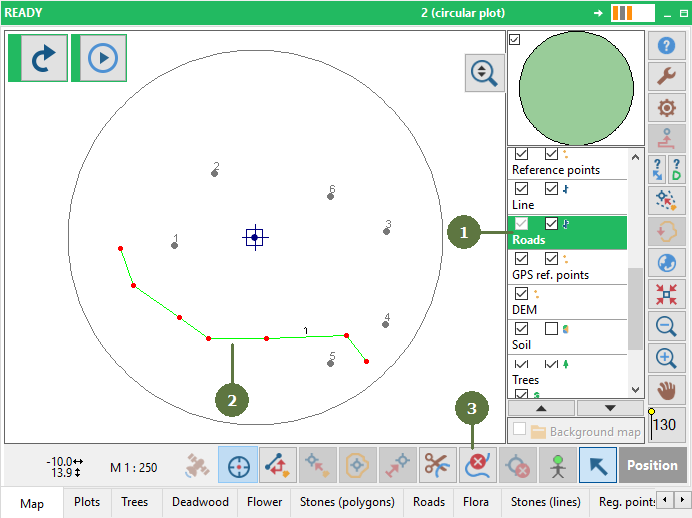
Task: Click layer list scroll down arrow
Action: [x=636, y=390]
